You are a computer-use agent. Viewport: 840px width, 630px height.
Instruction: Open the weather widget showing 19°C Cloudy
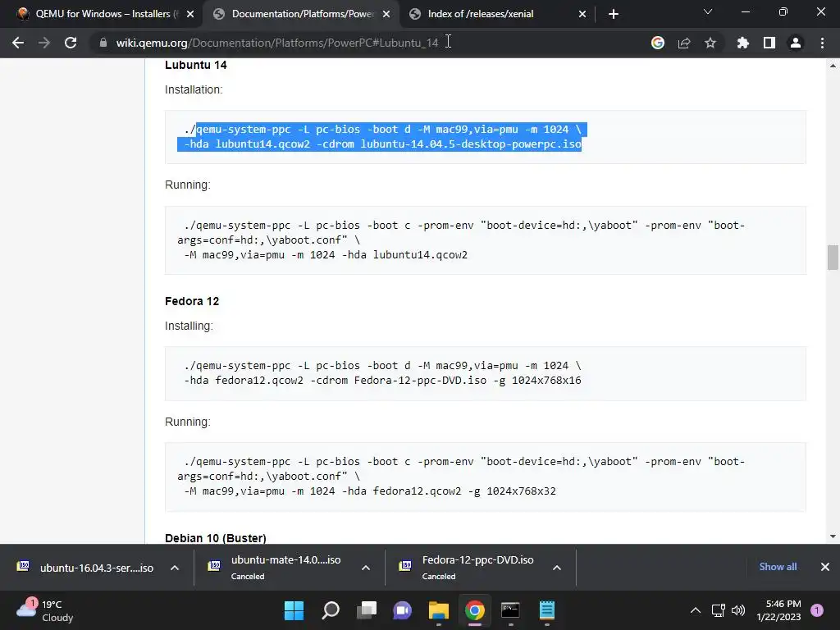click(46, 610)
